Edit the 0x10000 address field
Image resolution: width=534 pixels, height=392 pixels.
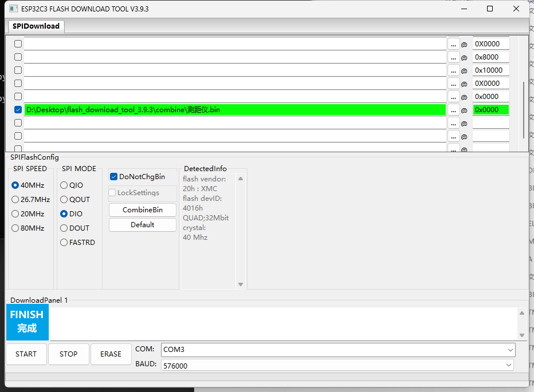point(491,70)
